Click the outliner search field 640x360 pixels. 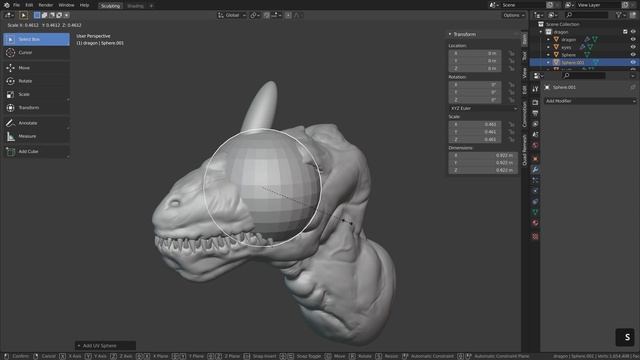587,15
